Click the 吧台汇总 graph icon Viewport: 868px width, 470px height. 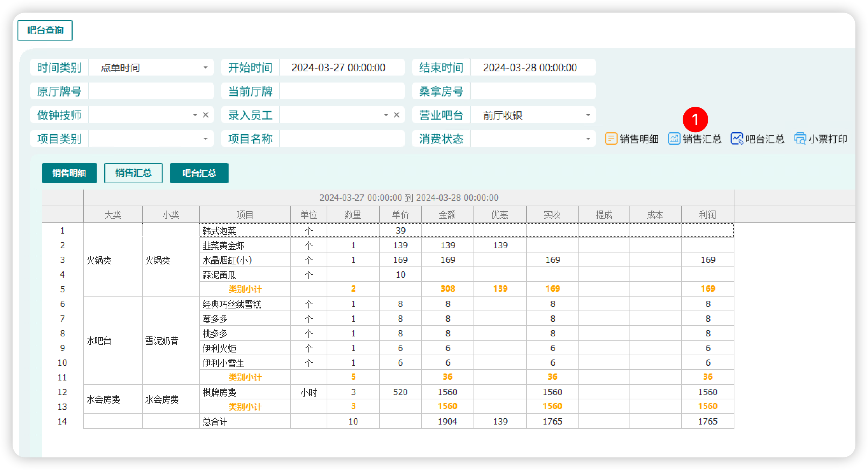(x=737, y=139)
